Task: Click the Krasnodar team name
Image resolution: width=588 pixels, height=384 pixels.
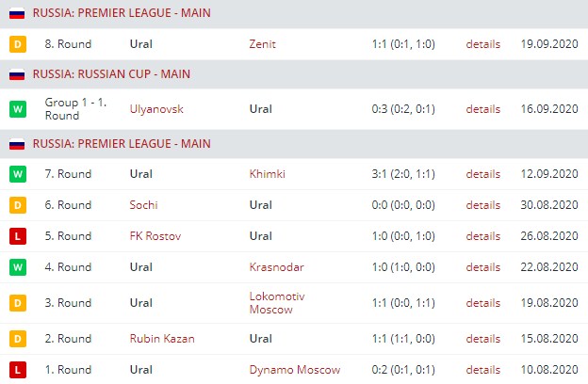Action: click(276, 267)
